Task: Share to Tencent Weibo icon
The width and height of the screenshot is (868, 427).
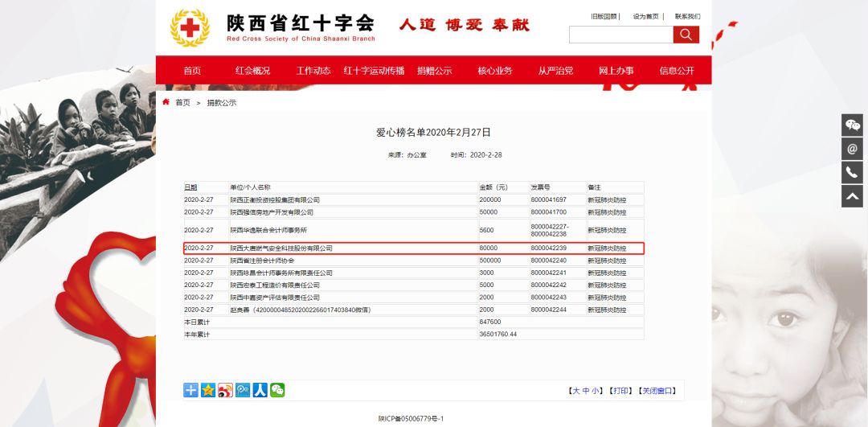Action: pos(243,390)
